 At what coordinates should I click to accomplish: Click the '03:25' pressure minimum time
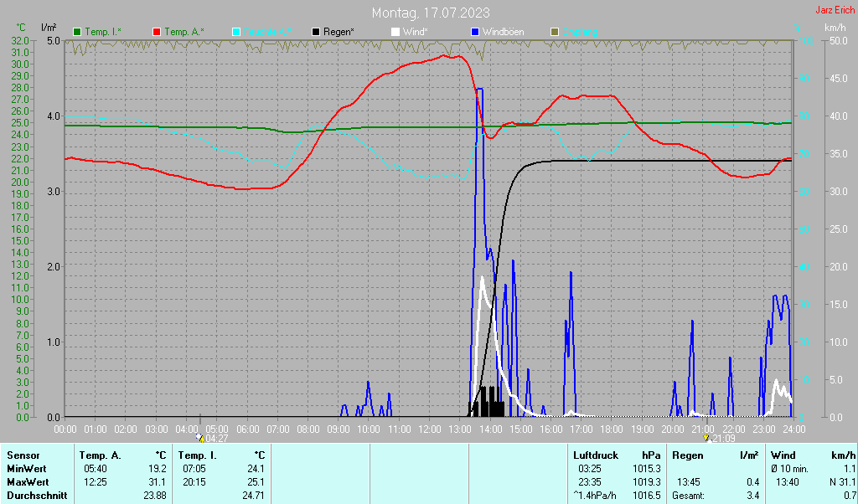pos(589,469)
